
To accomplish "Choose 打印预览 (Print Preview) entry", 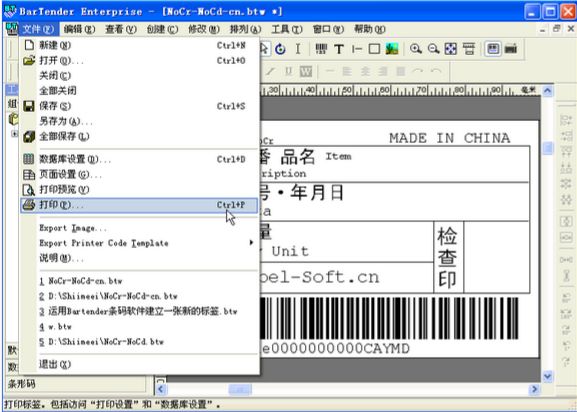I will pyautogui.click(x=140, y=189).
